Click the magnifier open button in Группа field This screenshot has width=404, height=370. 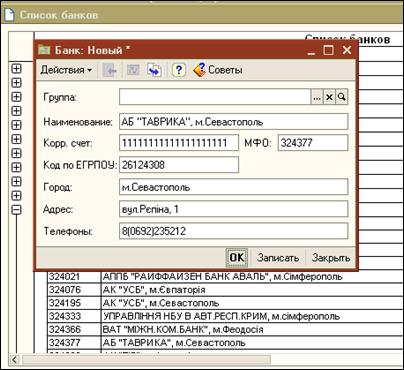pos(342,97)
